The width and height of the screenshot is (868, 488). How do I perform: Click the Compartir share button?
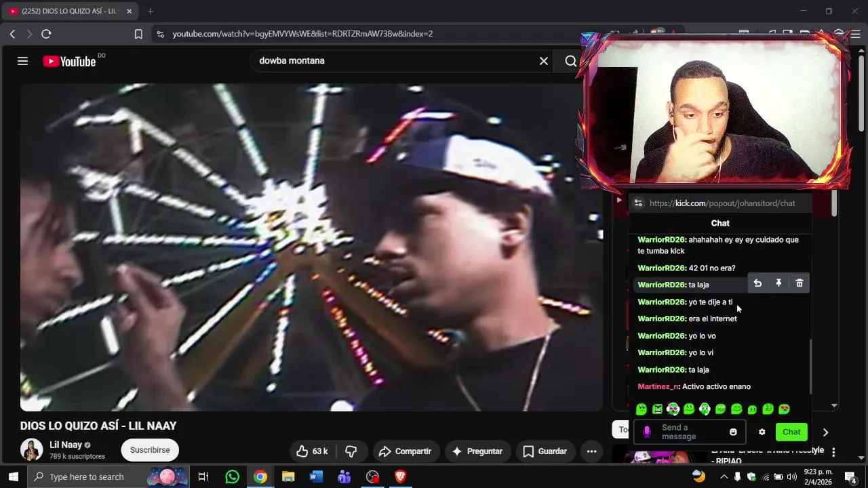[x=405, y=451]
